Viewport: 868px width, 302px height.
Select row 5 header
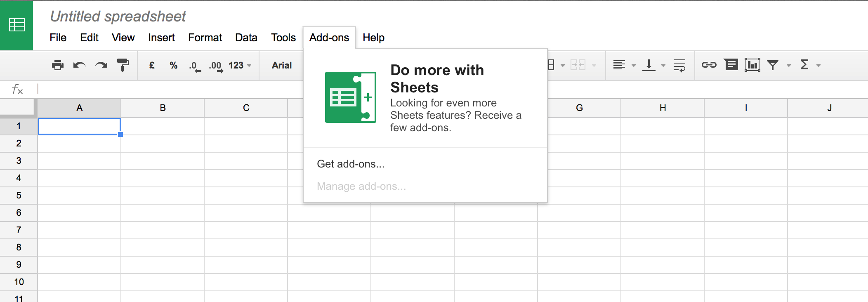point(19,196)
